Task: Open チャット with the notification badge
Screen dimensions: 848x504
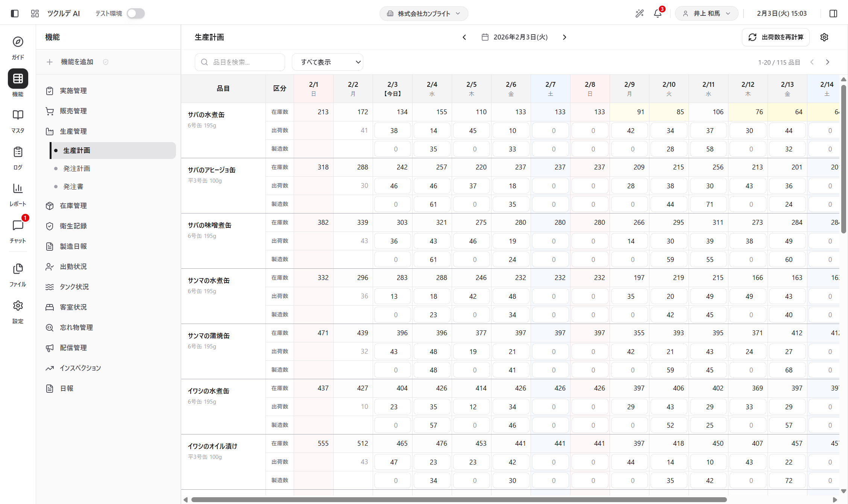Action: pos(17,230)
